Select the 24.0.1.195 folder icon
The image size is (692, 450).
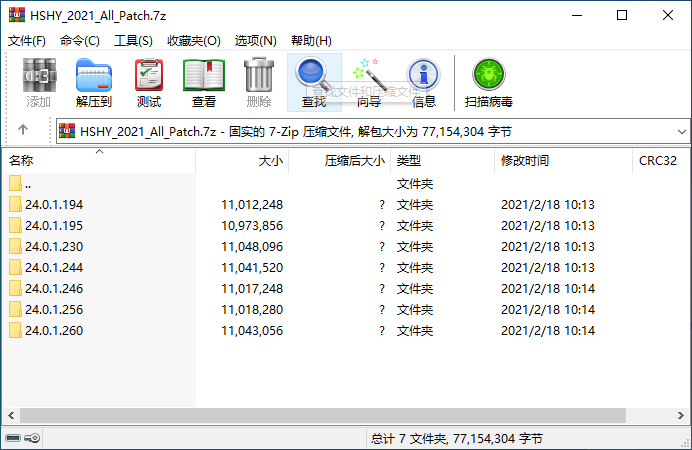click(15, 225)
